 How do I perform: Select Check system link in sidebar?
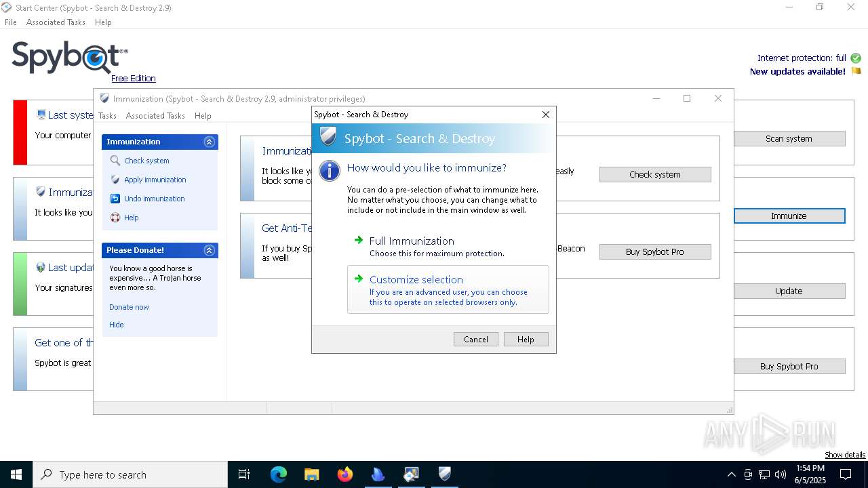pyautogui.click(x=146, y=161)
